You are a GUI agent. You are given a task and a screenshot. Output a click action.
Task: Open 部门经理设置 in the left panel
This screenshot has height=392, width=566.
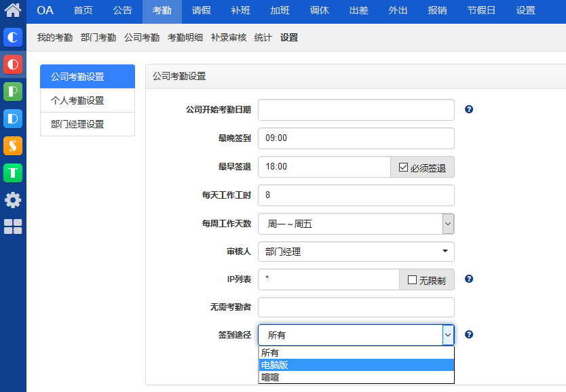click(77, 124)
